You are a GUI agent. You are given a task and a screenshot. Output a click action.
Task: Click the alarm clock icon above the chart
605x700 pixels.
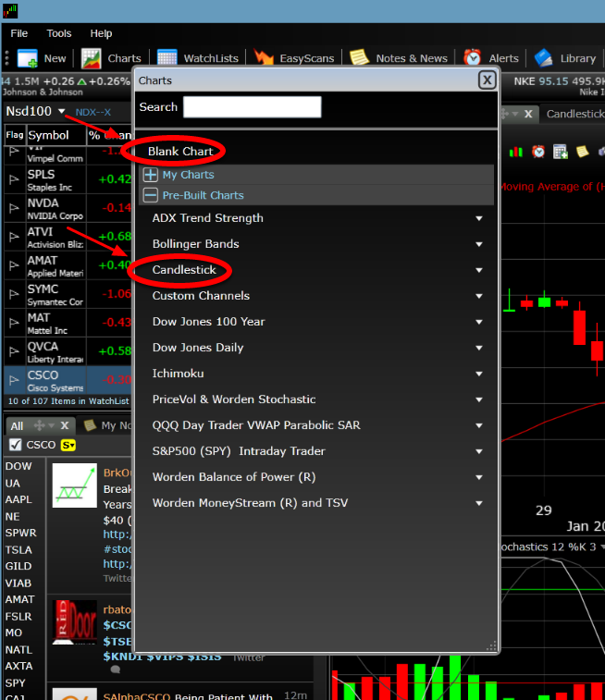(538, 152)
